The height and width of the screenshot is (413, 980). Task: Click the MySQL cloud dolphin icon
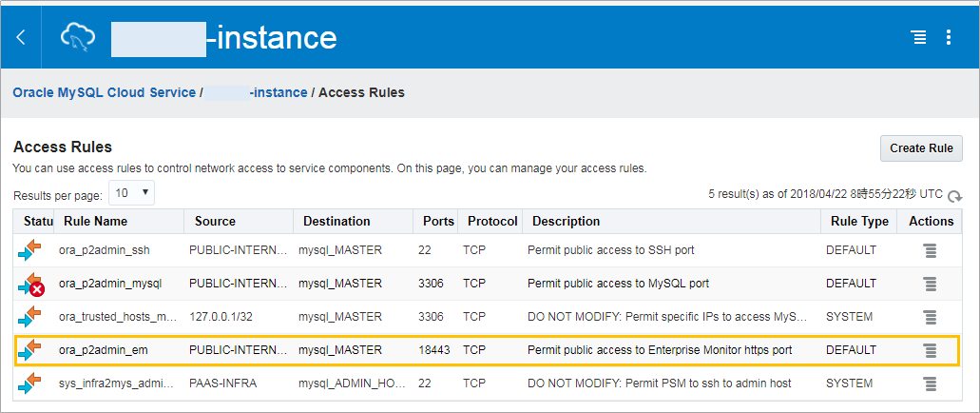point(78,37)
